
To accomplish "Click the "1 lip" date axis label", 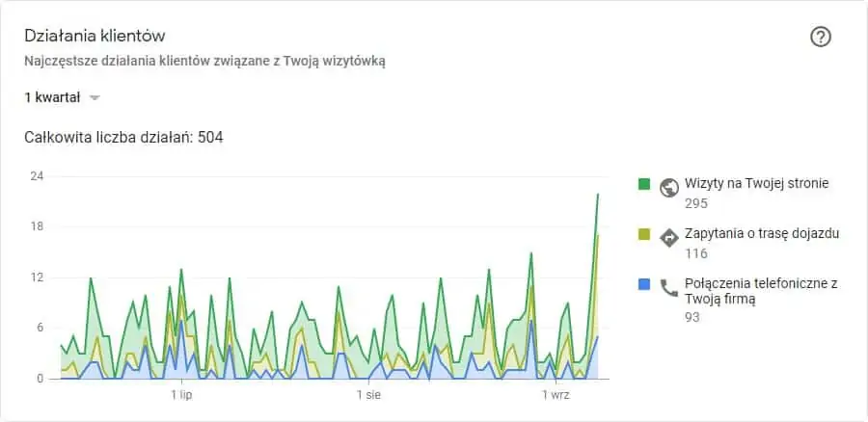I will [x=181, y=395].
